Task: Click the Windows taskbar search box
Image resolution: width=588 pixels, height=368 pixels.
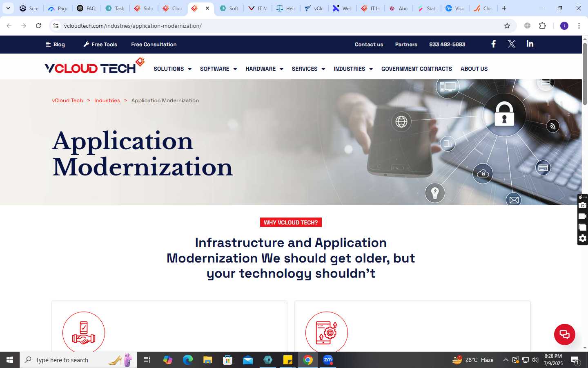Action: pos(78,360)
